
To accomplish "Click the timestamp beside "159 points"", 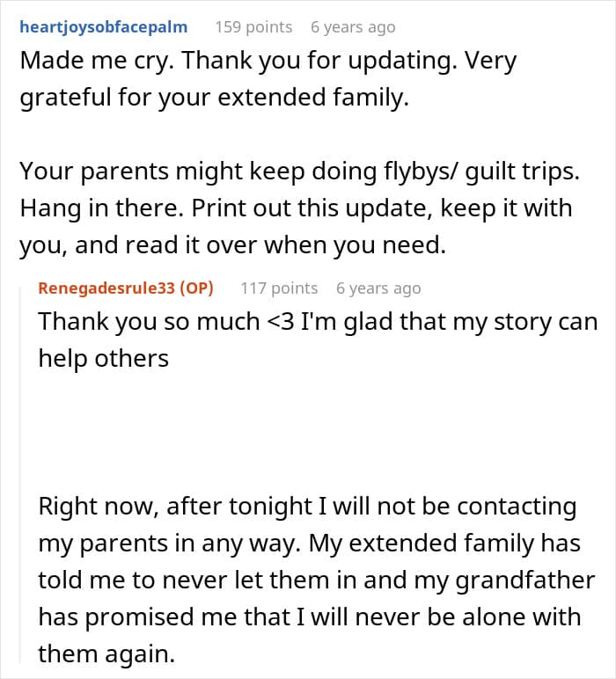I will click(x=353, y=27).
